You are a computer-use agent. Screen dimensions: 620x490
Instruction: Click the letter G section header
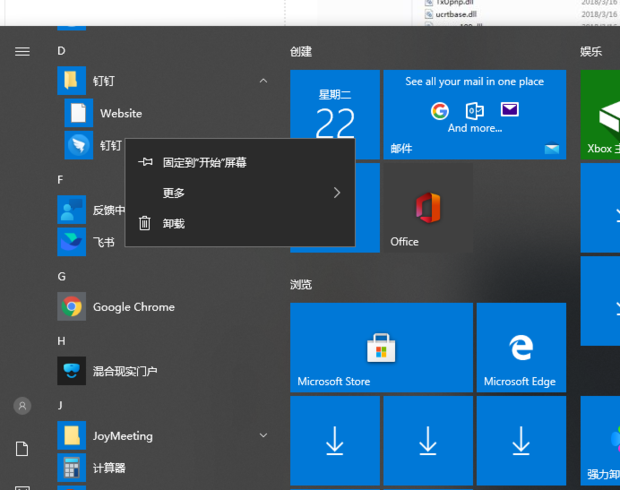click(62, 276)
